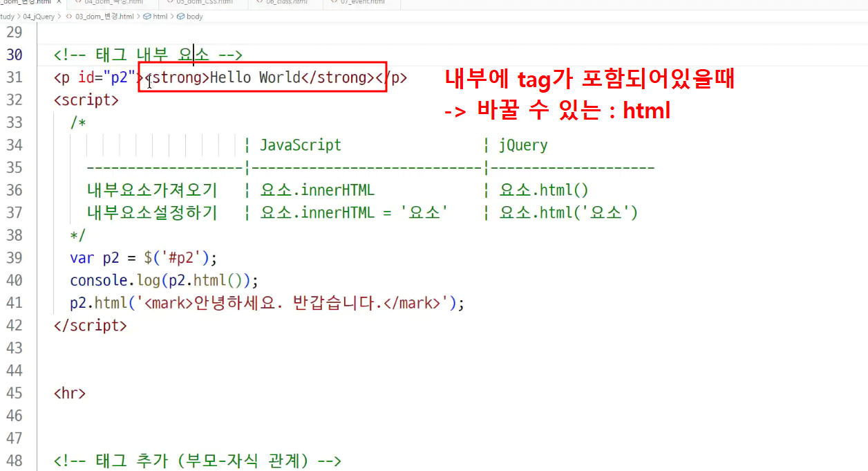868x471 pixels.
Task: Click the id value "p2" attribute
Action: click(x=119, y=77)
